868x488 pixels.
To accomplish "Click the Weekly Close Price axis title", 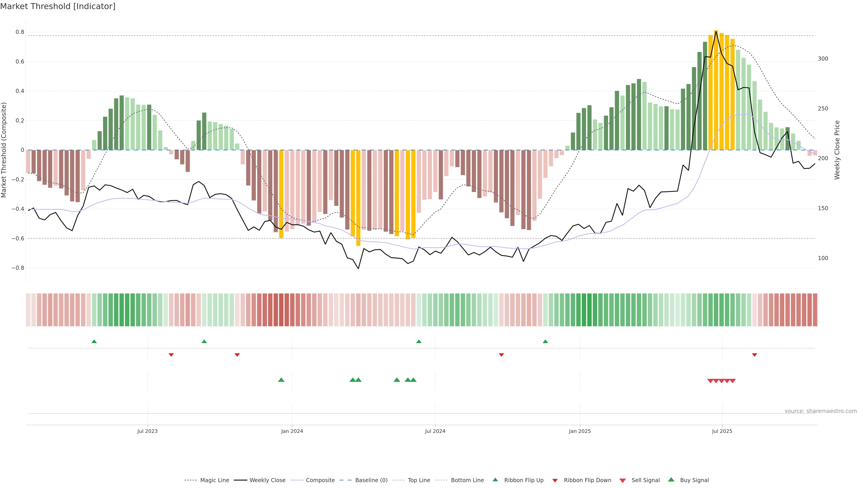I will pos(837,150).
